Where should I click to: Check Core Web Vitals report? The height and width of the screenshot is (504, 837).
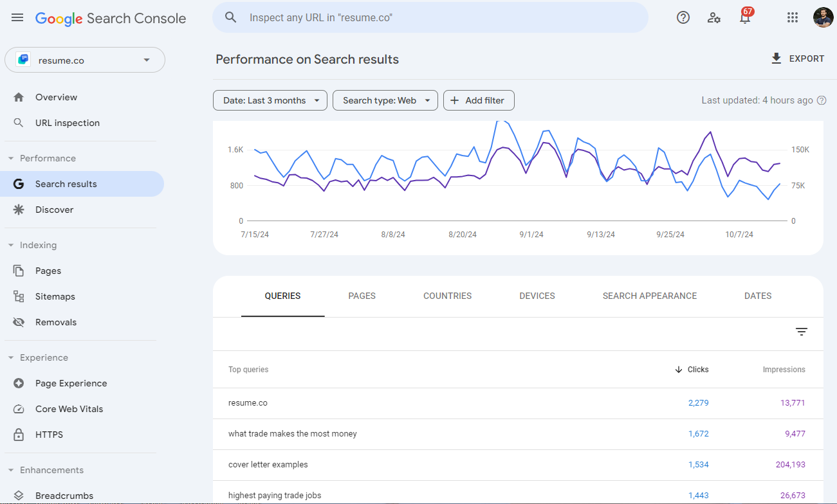tap(68, 408)
